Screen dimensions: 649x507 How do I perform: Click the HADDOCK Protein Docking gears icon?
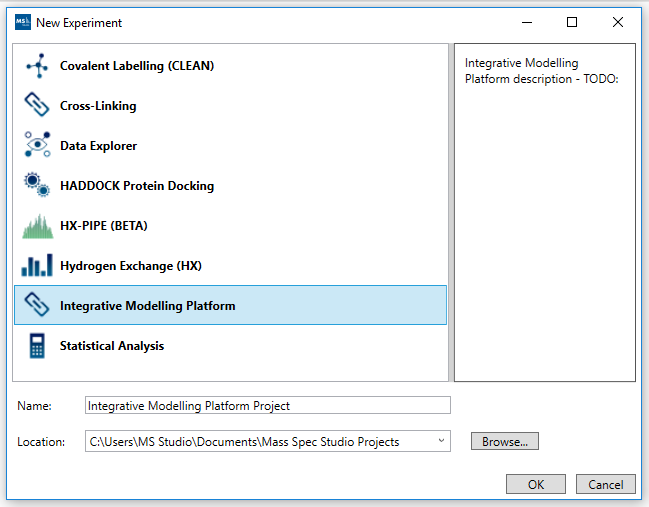pyautogui.click(x=37, y=185)
